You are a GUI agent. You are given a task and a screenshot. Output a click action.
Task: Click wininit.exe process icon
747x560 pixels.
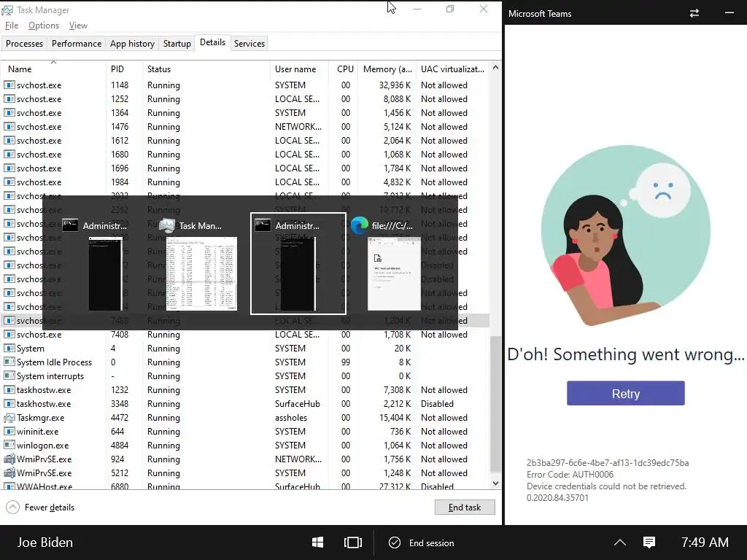pos(9,432)
